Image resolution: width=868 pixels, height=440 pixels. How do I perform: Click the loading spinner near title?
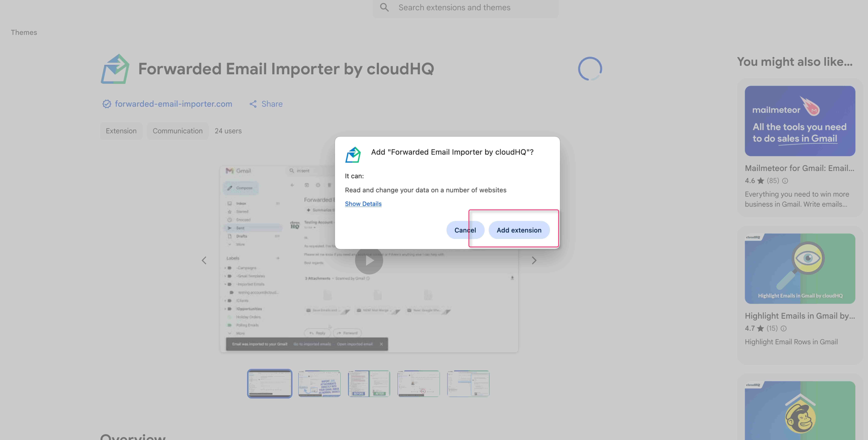[x=590, y=69]
